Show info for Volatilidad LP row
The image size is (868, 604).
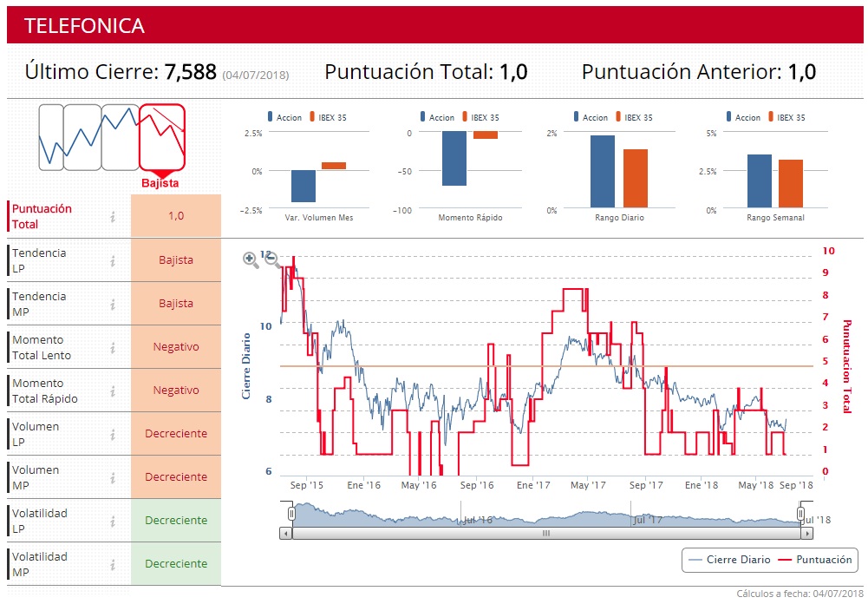(x=113, y=521)
